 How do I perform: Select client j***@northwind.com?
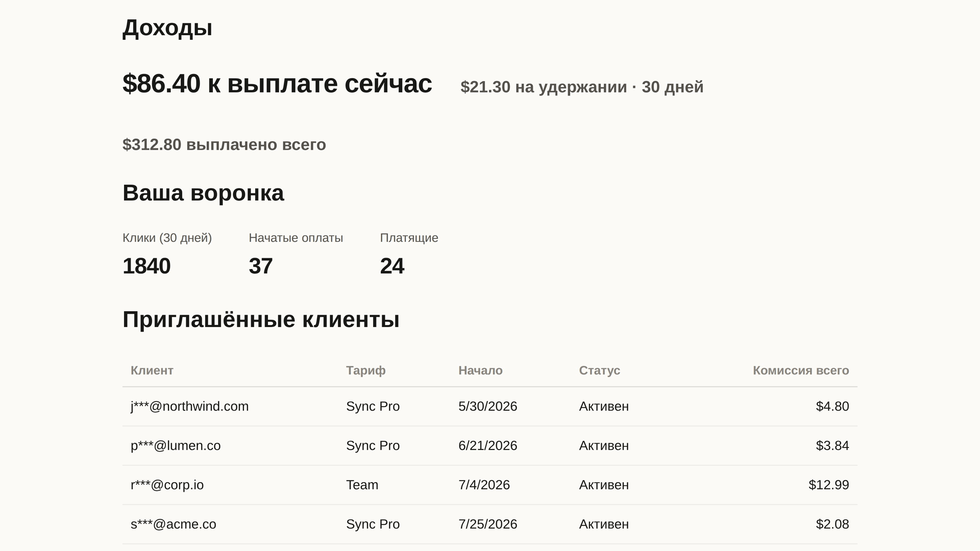click(x=189, y=406)
